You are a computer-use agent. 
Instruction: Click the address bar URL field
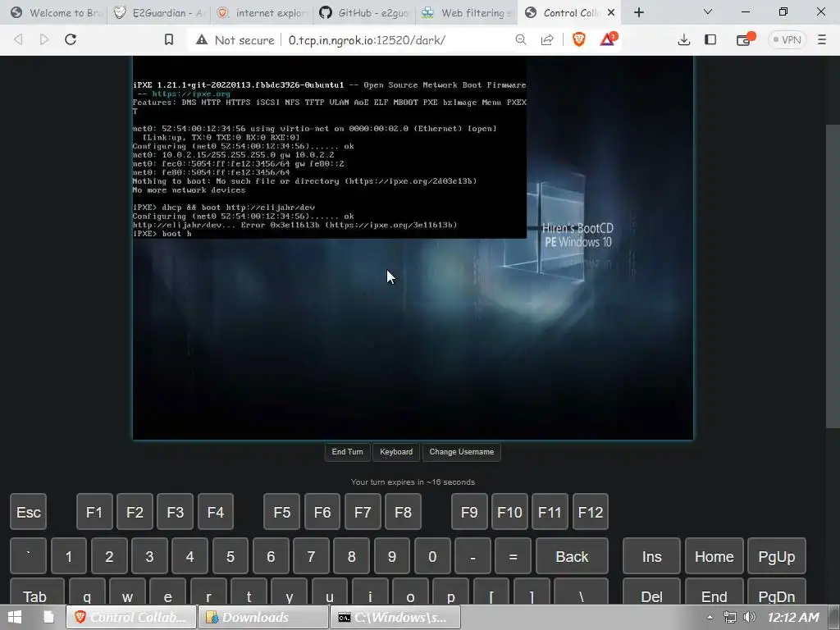[367, 39]
